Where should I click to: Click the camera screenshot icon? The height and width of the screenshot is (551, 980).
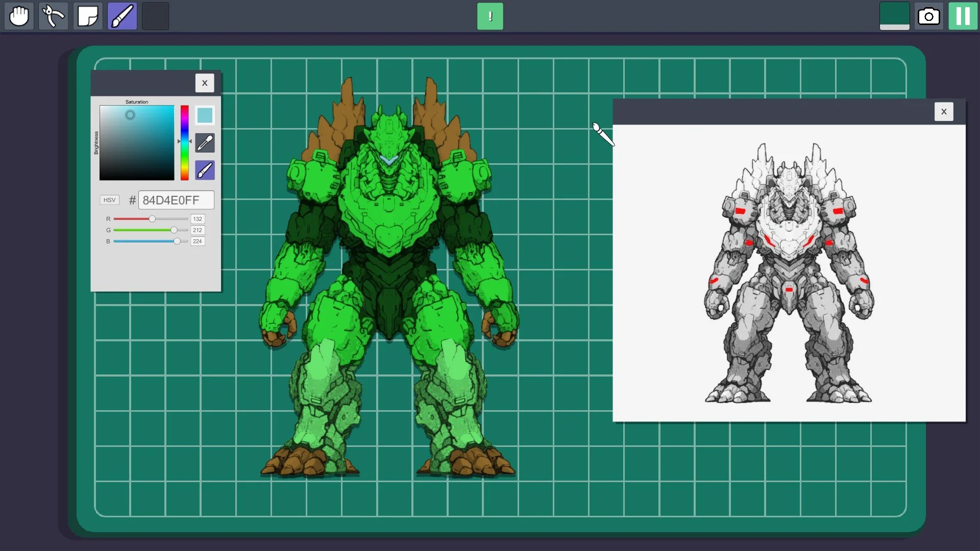click(x=929, y=16)
